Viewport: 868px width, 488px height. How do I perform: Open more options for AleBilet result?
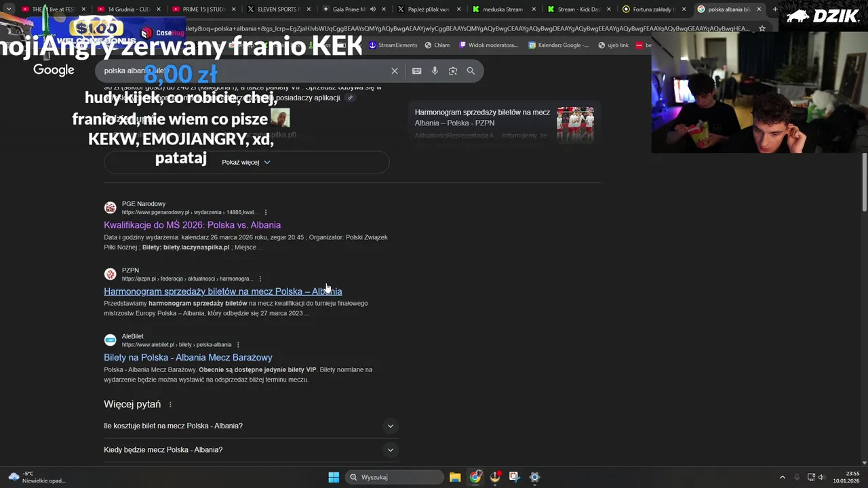pos(238,345)
